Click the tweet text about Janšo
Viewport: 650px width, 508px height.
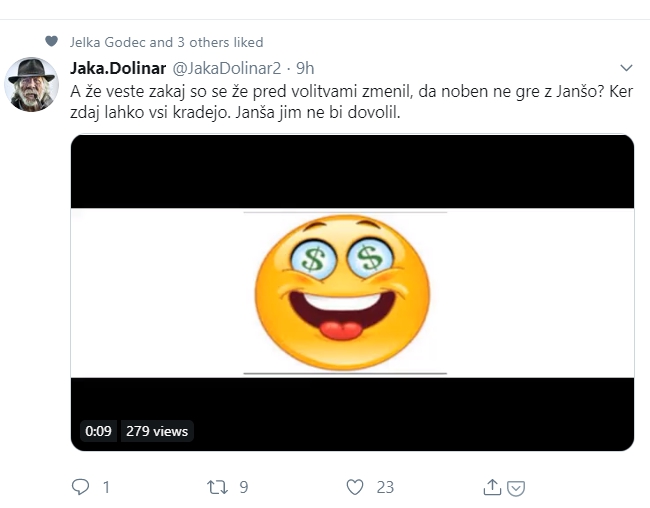(x=352, y=102)
